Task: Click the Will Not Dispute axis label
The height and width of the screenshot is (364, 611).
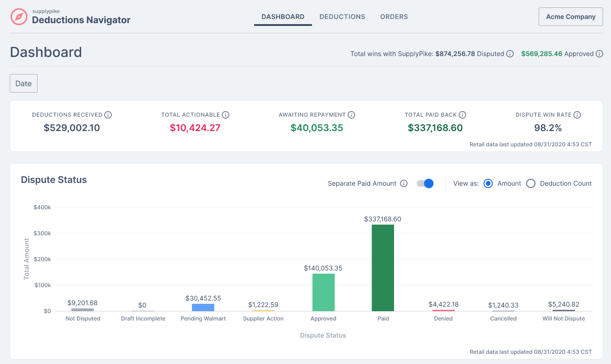Action: (x=564, y=319)
